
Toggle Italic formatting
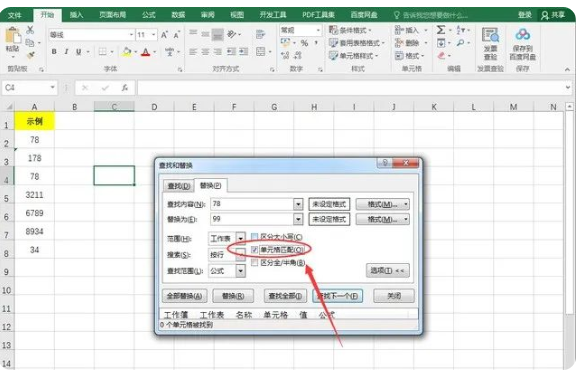pos(66,52)
